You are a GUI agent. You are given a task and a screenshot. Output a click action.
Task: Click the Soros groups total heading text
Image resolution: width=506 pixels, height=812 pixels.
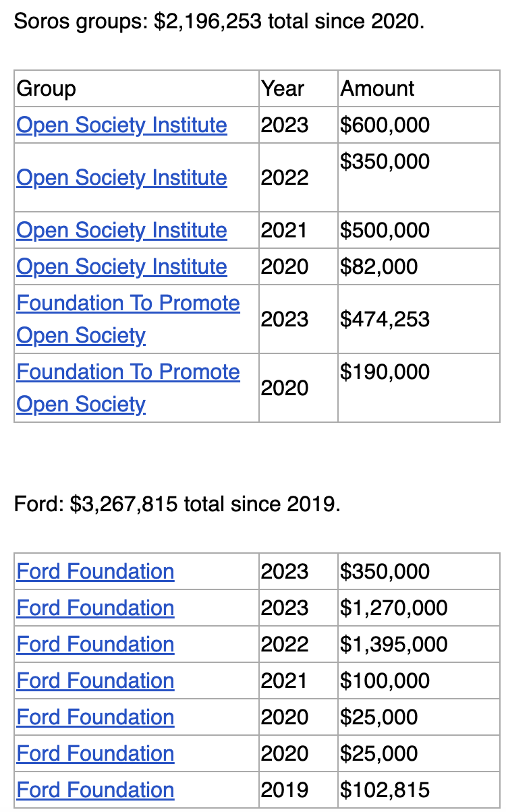[219, 22]
